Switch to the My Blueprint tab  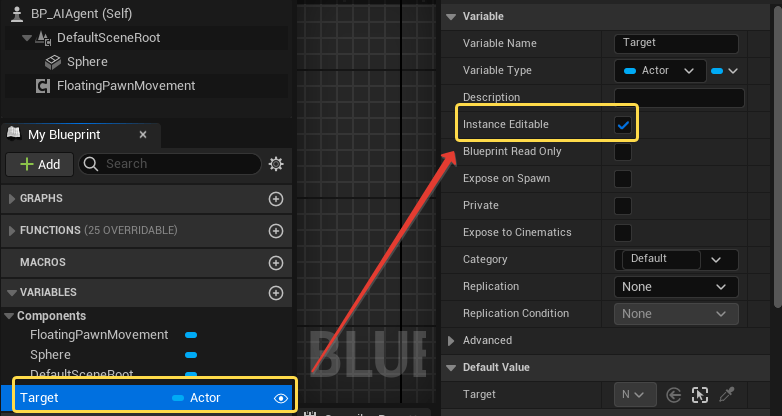coord(63,134)
